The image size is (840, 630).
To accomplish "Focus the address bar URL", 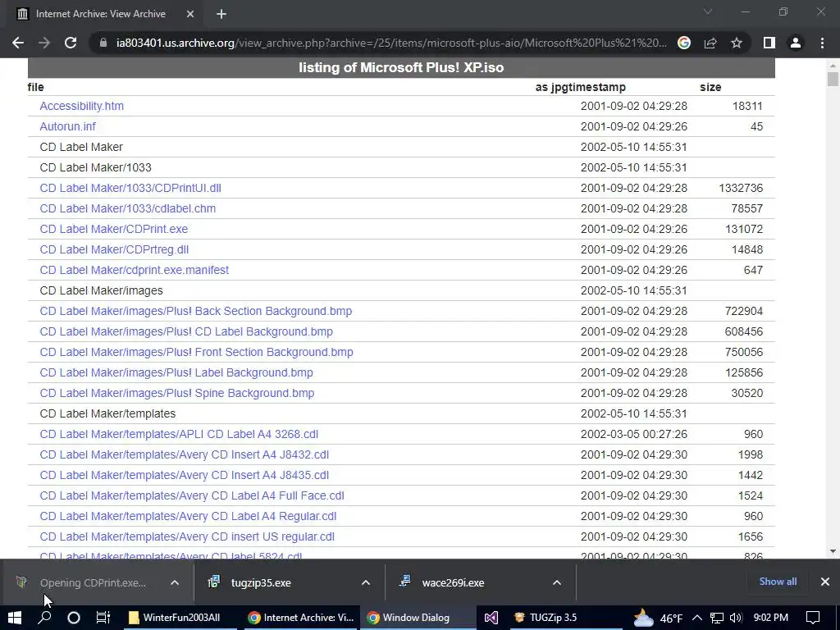I will coord(391,43).
